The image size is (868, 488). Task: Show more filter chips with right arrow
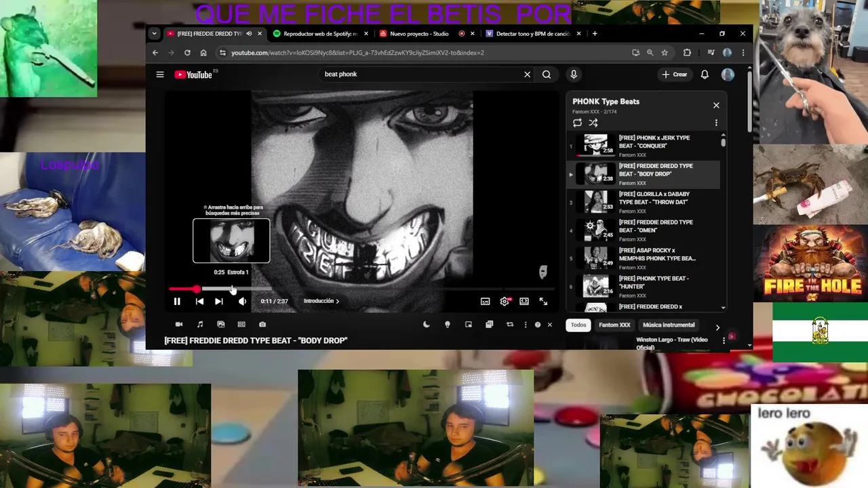[717, 328]
